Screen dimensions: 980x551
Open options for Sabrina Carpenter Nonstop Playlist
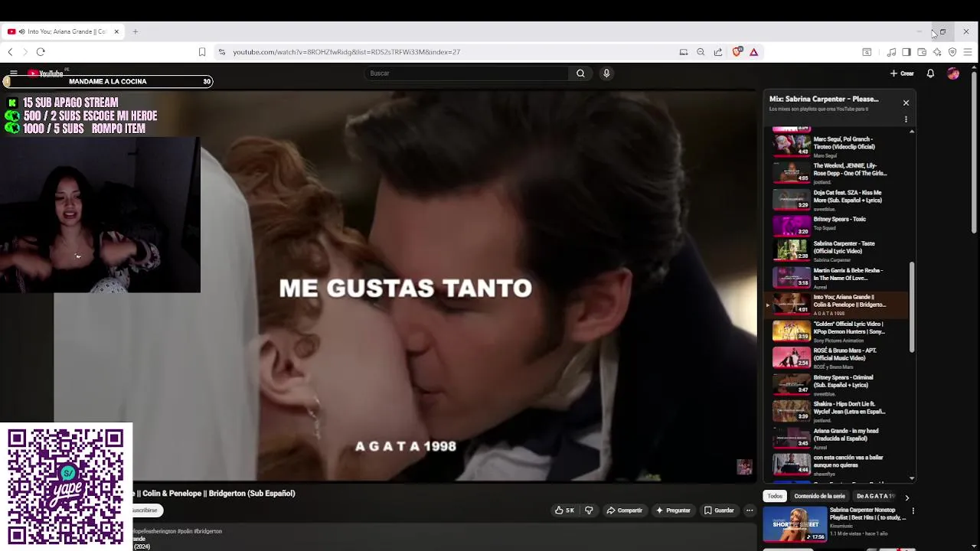coord(913,510)
